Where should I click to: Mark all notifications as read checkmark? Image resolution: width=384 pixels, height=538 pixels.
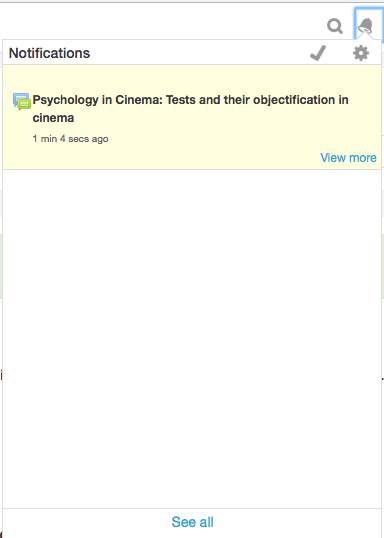click(x=318, y=53)
